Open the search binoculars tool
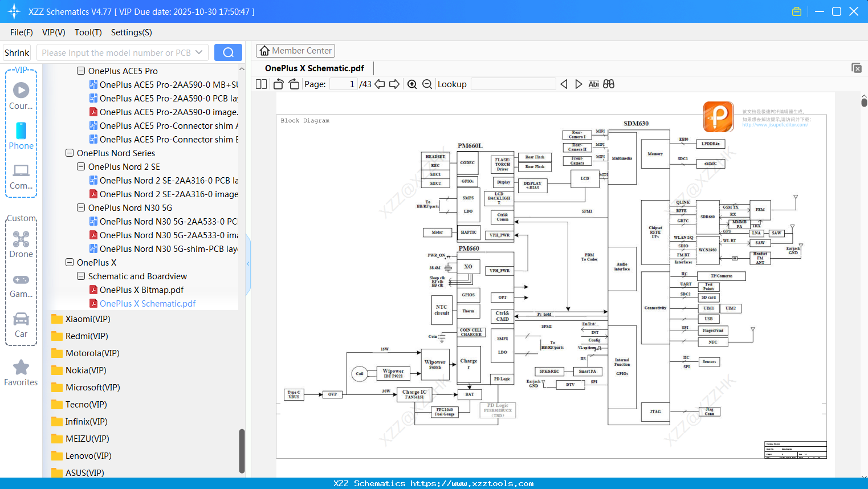The image size is (868, 489). [x=609, y=84]
